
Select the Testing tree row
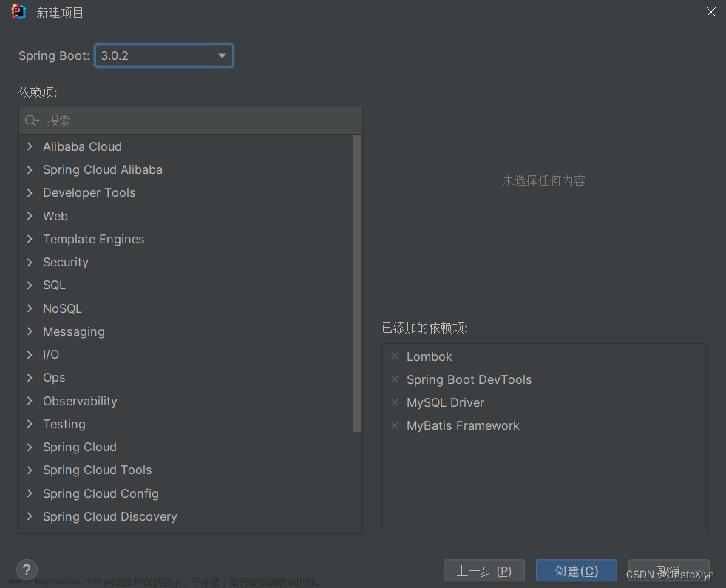click(186, 424)
